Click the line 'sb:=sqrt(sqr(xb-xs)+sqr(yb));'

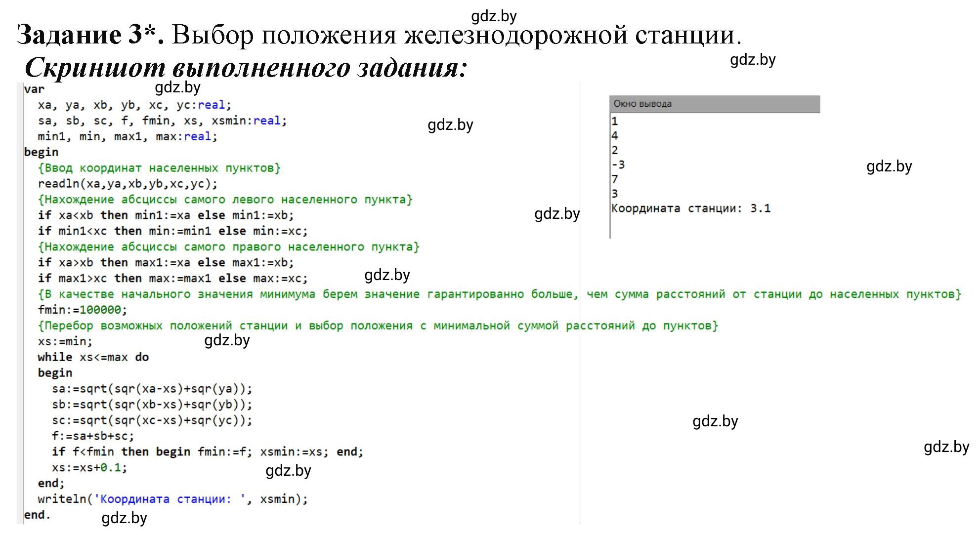[x=152, y=405]
